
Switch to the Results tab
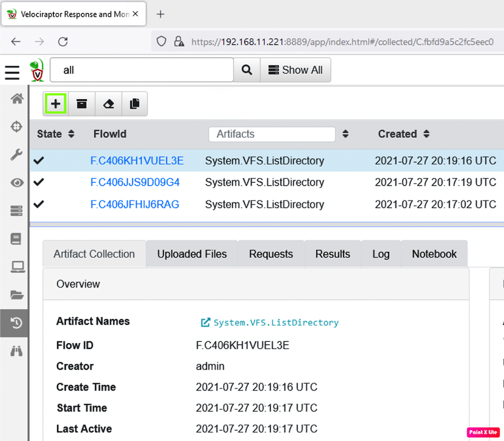click(333, 254)
